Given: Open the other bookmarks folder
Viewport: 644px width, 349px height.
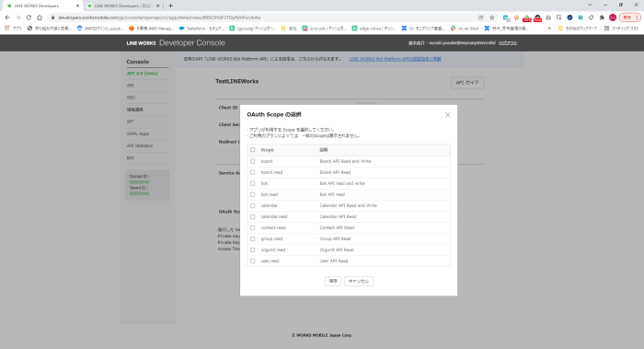Looking at the screenshot, I should [577, 29].
